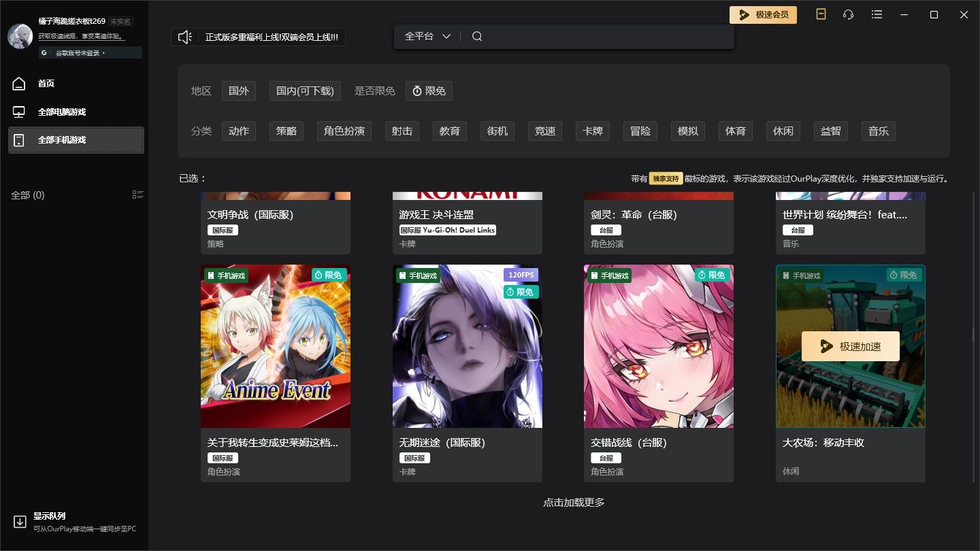This screenshot has height=551, width=980.
Task: Click 大农场：移动丰收 title
Action: tap(823, 442)
